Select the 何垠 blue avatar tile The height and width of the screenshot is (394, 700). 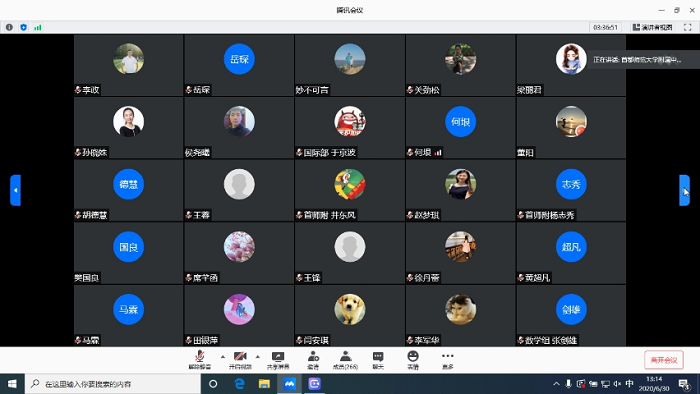coord(460,121)
